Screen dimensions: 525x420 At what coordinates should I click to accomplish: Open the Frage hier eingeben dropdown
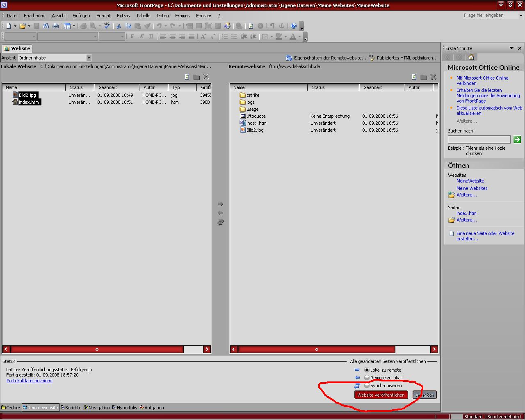pos(521,16)
